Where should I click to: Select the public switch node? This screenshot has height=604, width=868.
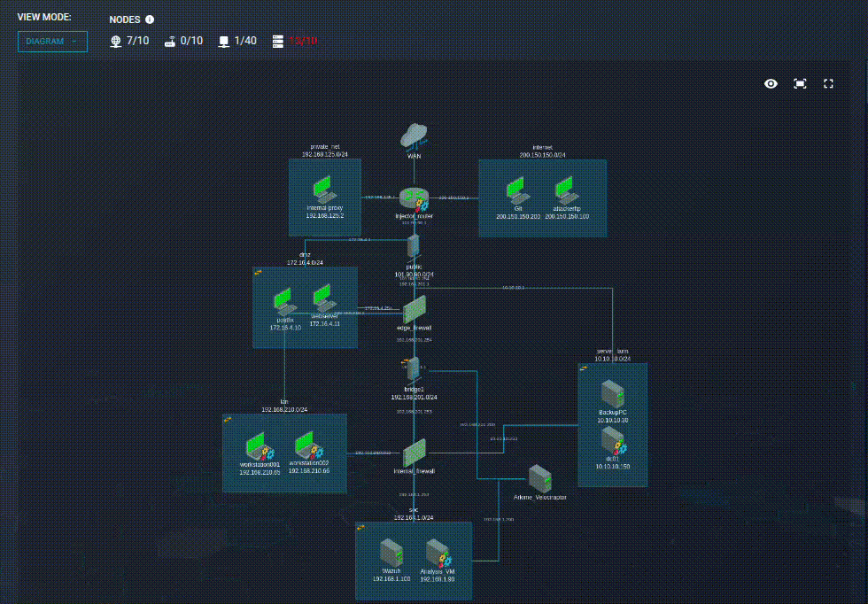414,247
